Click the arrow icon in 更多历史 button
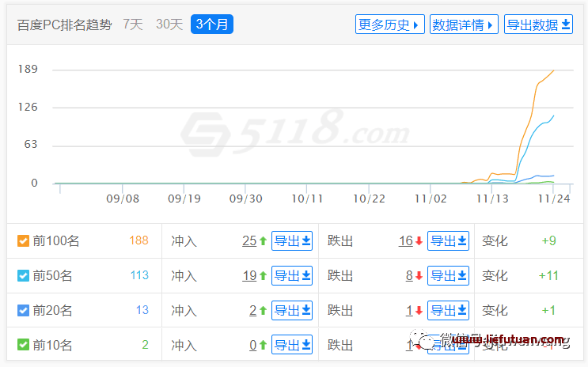Viewport: 588px width, 367px height. [x=415, y=25]
